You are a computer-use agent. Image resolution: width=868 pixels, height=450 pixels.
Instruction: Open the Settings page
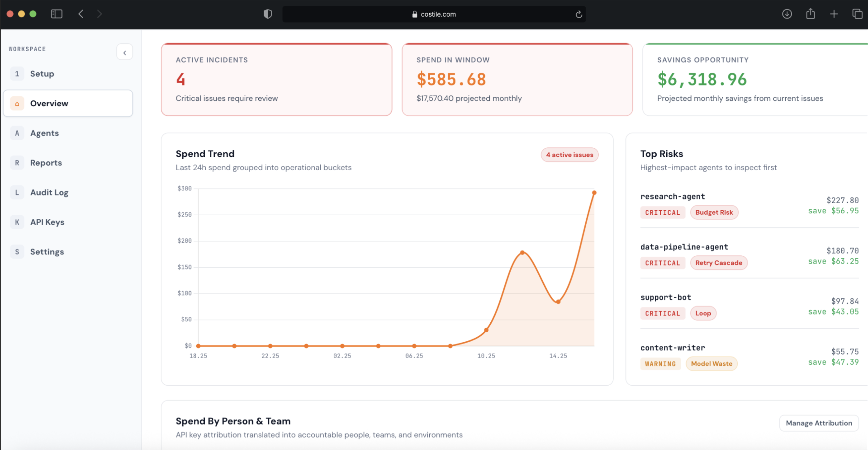coord(68,252)
